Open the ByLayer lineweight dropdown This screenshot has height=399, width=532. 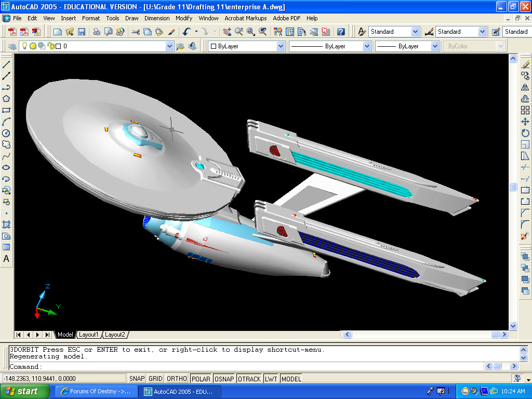[x=435, y=46]
